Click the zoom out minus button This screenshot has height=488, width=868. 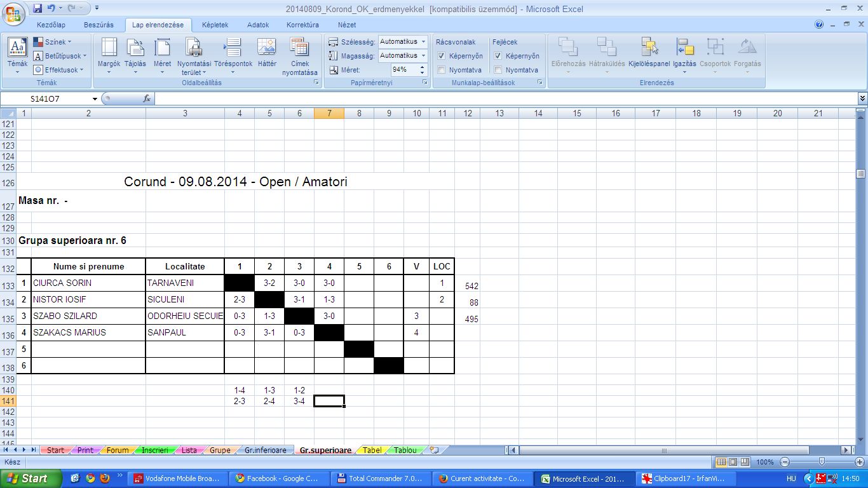click(x=785, y=462)
